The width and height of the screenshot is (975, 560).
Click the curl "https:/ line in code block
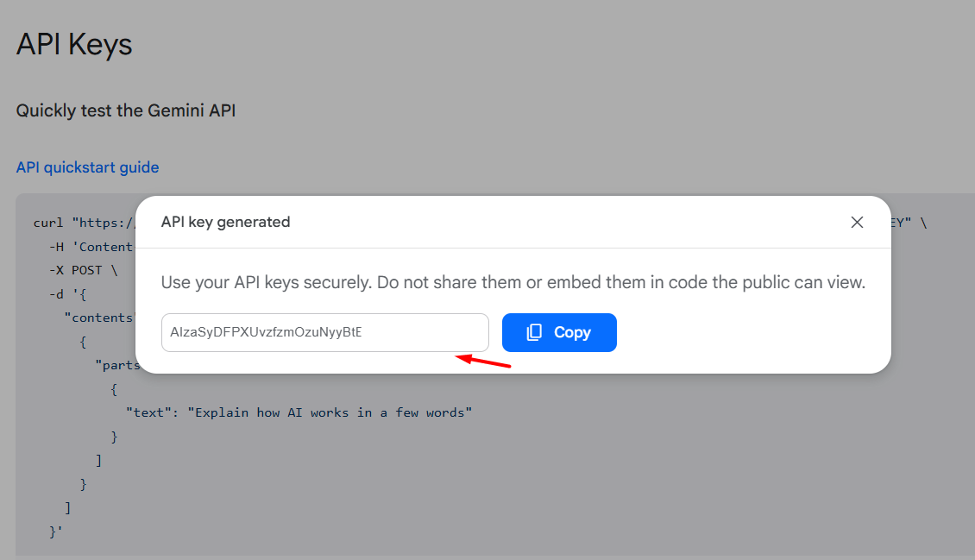[x=84, y=223]
